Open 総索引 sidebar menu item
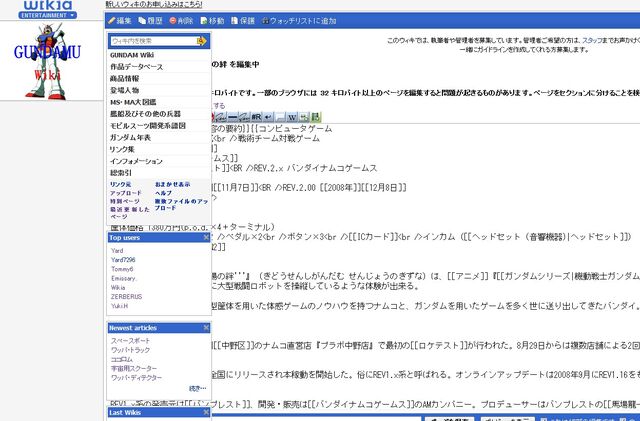The width and height of the screenshot is (640, 421). [121, 173]
